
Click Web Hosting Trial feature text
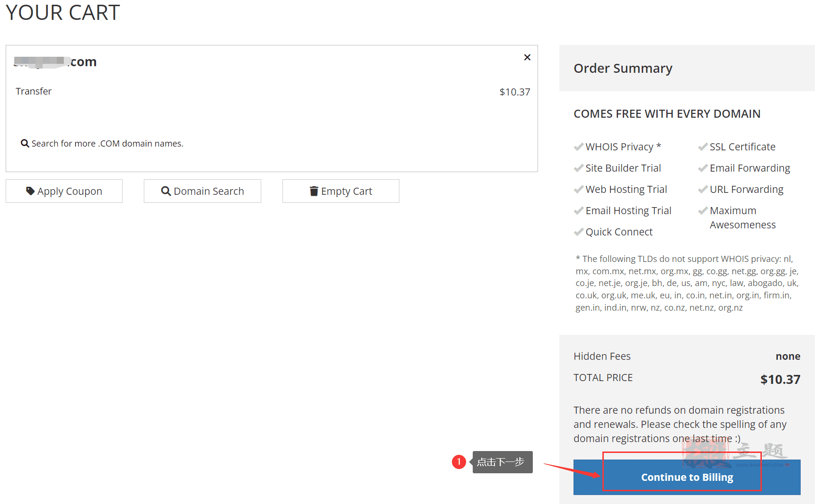click(x=627, y=189)
